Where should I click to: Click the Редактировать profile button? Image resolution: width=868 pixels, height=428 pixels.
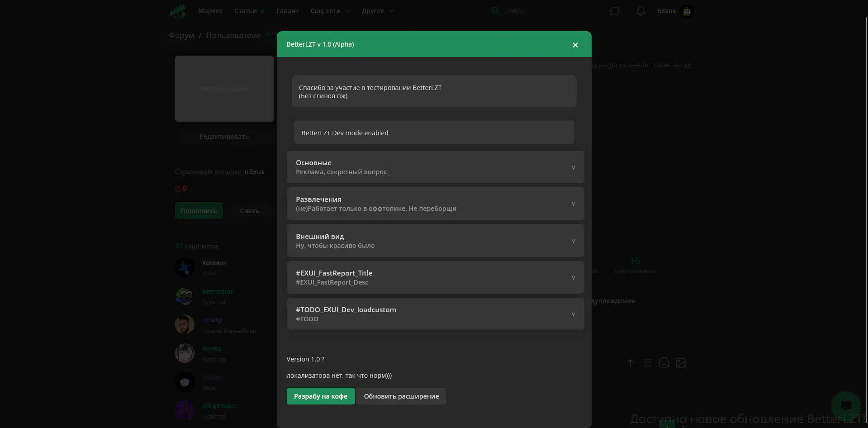tap(224, 137)
